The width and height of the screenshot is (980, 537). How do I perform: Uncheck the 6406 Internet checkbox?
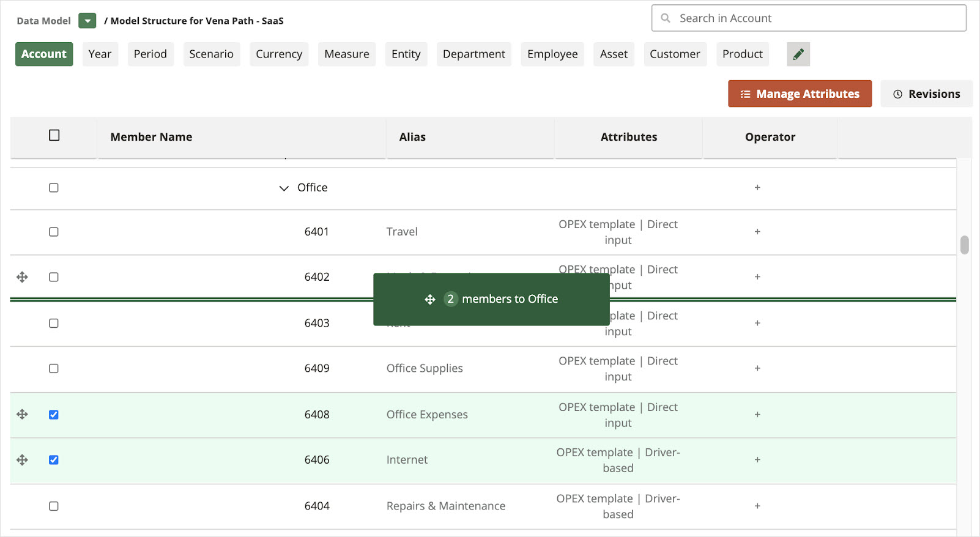pos(54,460)
